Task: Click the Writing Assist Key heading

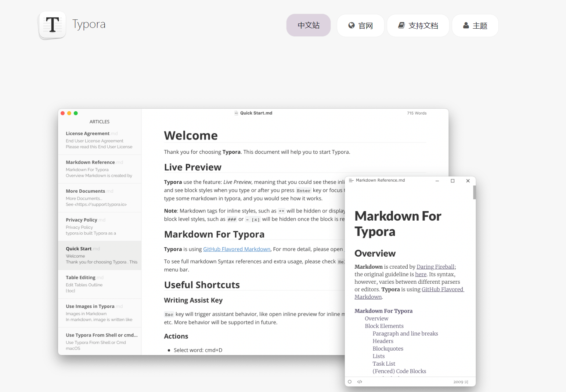Action: click(193, 300)
